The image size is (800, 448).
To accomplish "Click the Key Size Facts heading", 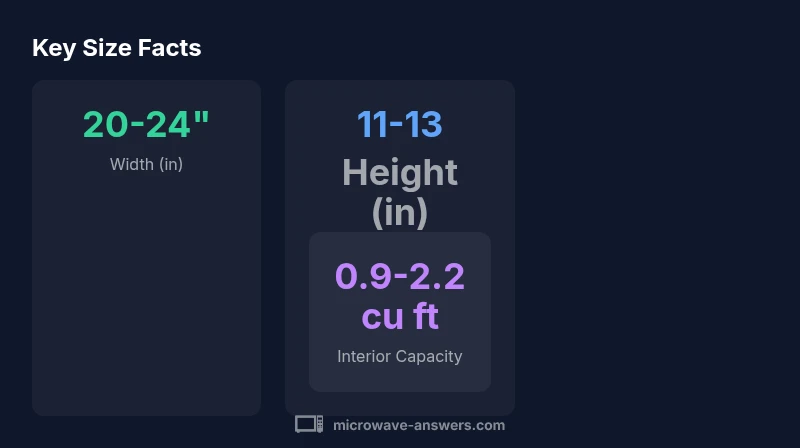I will click(x=116, y=48).
